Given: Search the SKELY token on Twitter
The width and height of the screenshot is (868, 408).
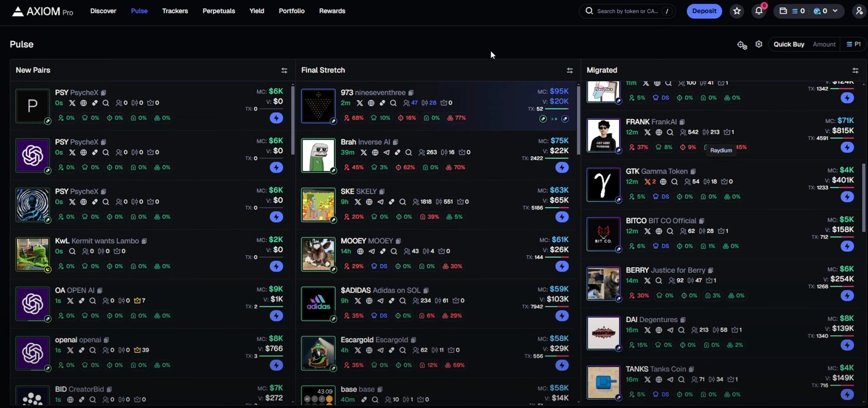Looking at the screenshot, I should tap(358, 202).
